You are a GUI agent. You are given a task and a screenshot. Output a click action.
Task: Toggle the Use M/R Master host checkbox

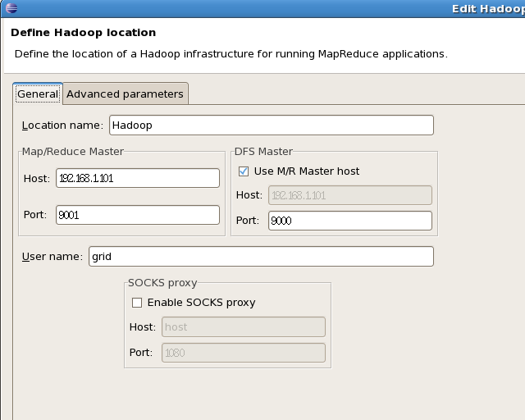pyautogui.click(x=244, y=171)
